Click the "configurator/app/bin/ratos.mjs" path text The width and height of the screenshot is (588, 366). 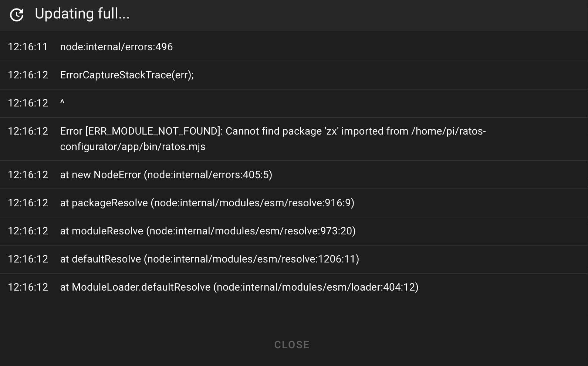(x=133, y=147)
